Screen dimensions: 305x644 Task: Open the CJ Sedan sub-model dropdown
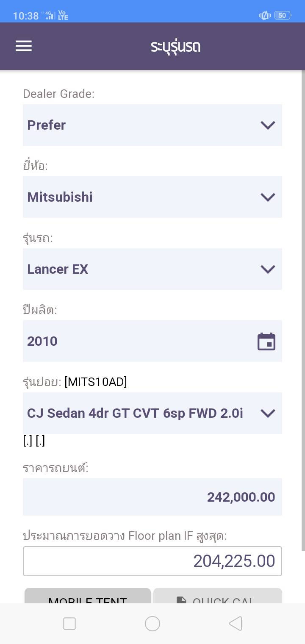pyautogui.click(x=152, y=413)
